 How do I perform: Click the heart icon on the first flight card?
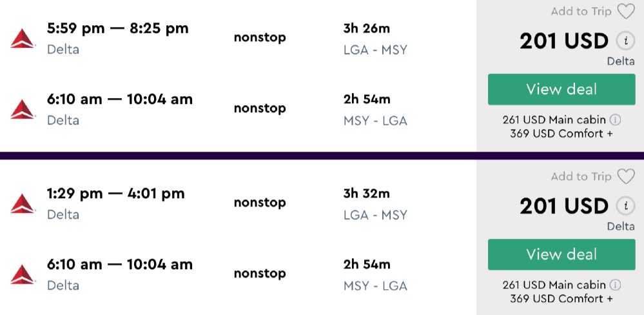[625, 12]
